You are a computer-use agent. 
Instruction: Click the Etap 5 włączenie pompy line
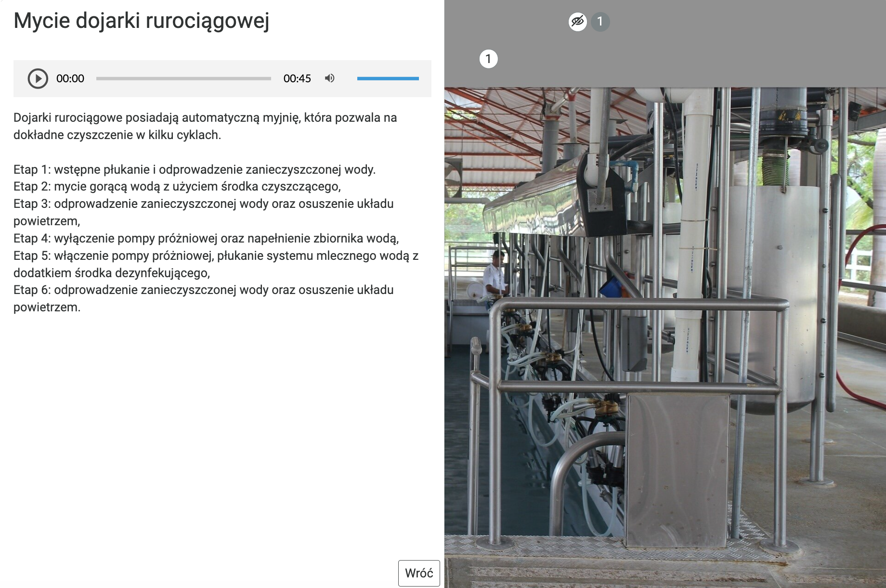[x=216, y=264]
